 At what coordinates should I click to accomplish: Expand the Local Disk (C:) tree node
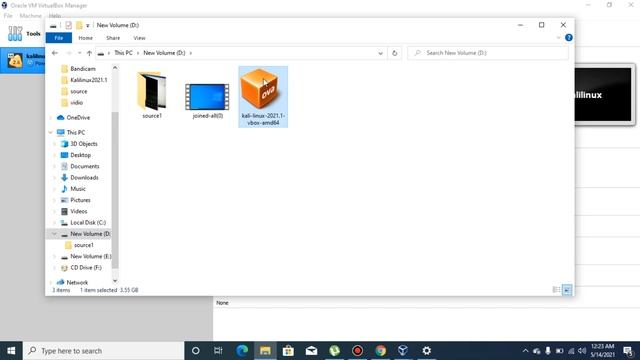54,222
